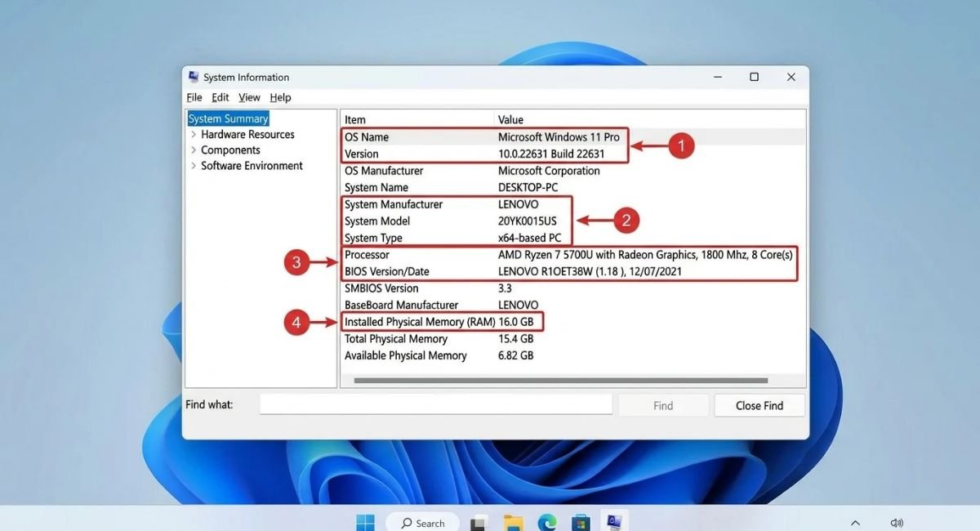
Task: Click the volume icon in system tray
Action: tap(898, 523)
